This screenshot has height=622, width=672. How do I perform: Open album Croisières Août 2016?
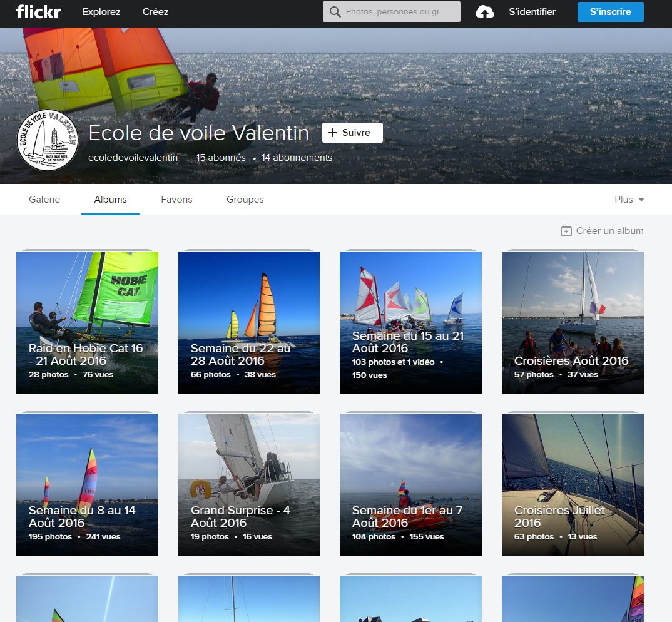[573, 322]
